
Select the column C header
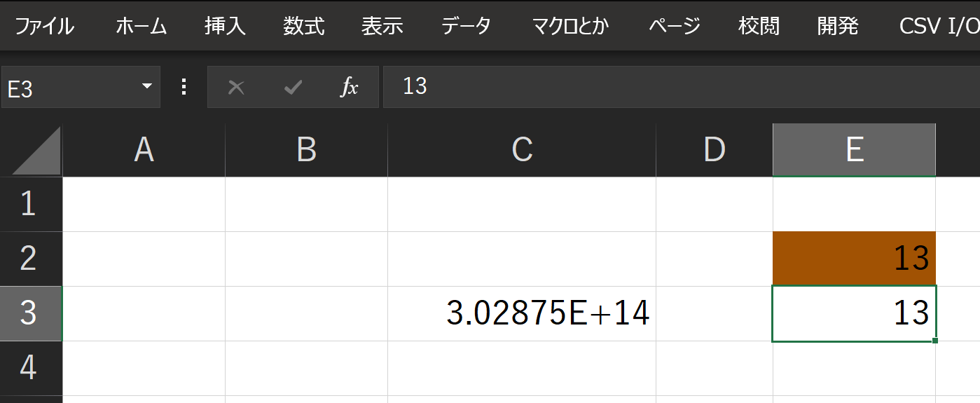(522, 150)
